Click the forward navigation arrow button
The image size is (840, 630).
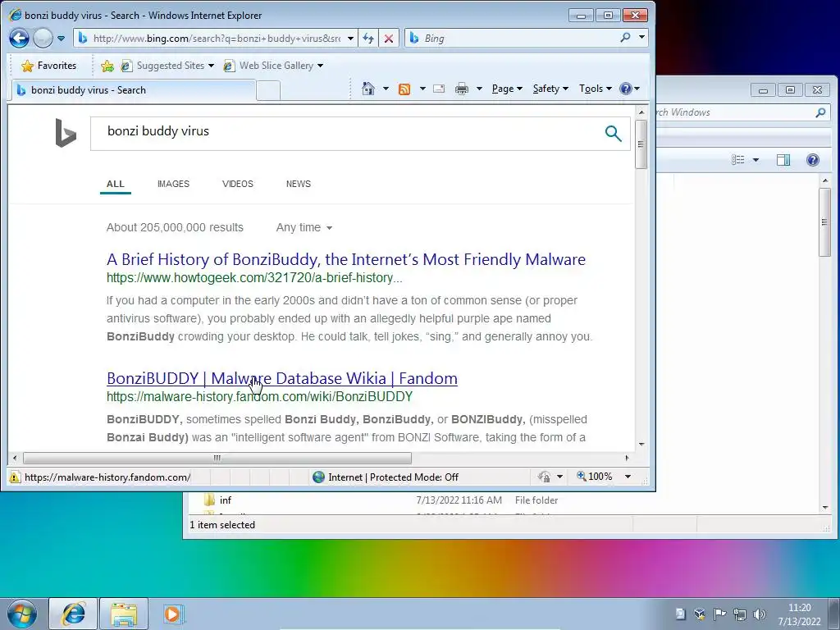coord(43,38)
